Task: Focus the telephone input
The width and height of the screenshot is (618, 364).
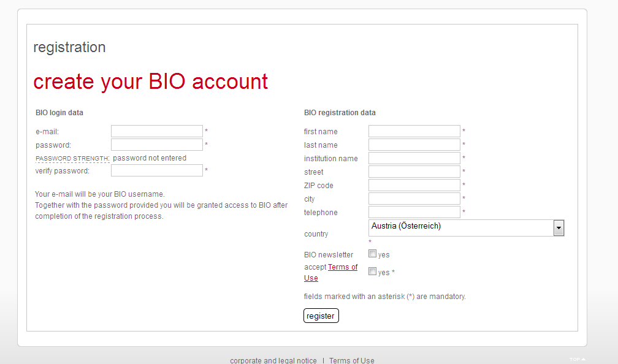Action: pyautogui.click(x=414, y=212)
